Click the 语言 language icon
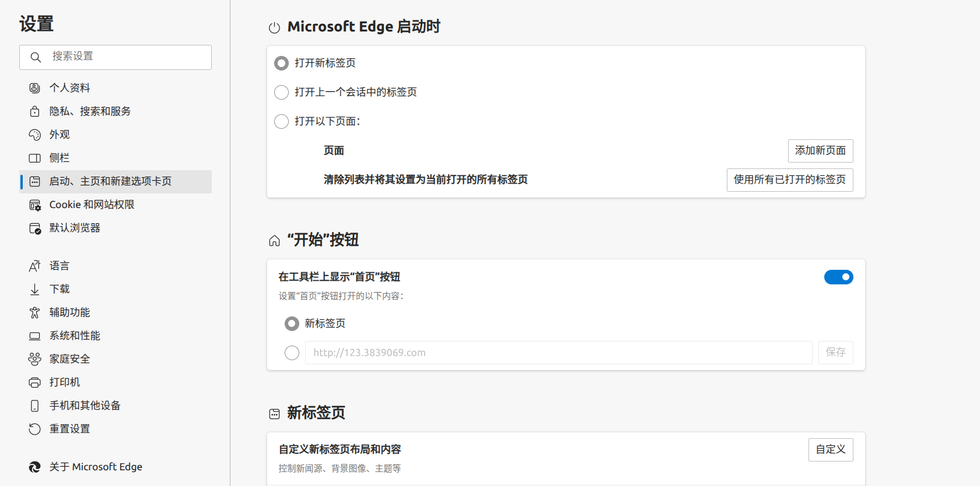Viewport: 980px width, 486px height. tap(35, 266)
